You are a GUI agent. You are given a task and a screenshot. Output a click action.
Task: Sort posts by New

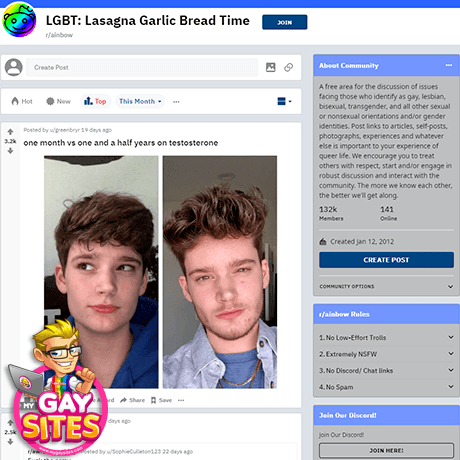tap(59, 101)
